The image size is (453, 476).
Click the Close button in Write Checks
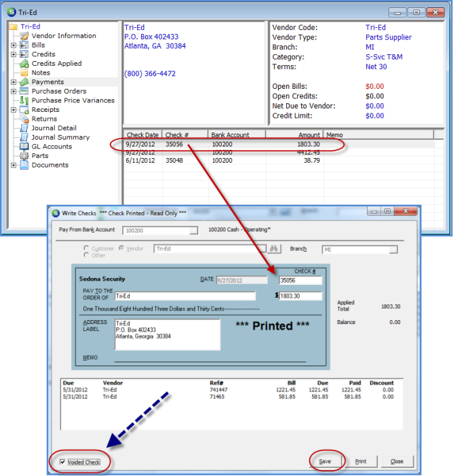tap(397, 461)
